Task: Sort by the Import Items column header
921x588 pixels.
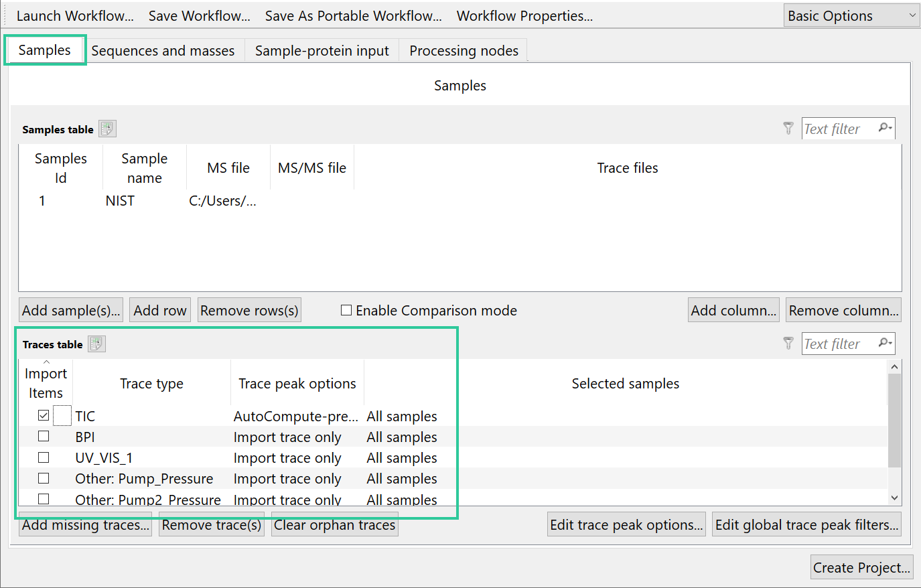Action: 46,383
